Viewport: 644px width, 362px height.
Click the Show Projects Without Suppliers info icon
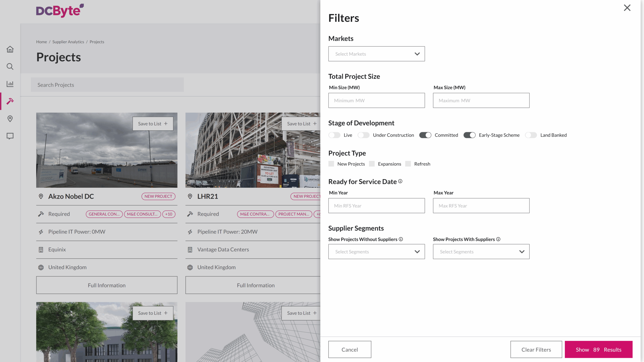[401, 239]
